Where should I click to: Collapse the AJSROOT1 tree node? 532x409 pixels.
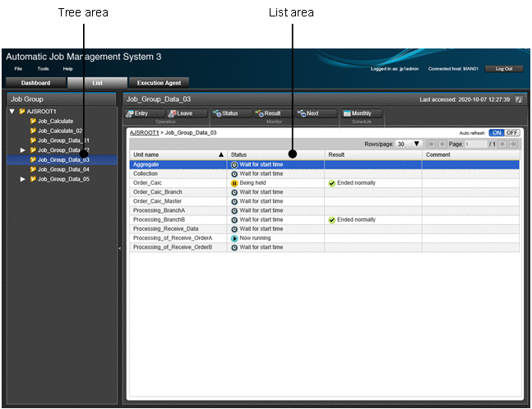(12, 111)
